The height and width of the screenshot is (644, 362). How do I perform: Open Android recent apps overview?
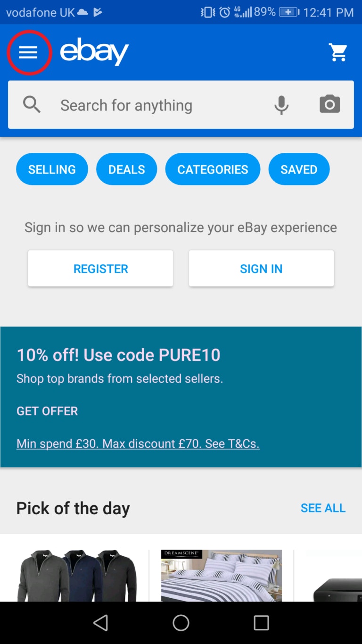click(261, 623)
